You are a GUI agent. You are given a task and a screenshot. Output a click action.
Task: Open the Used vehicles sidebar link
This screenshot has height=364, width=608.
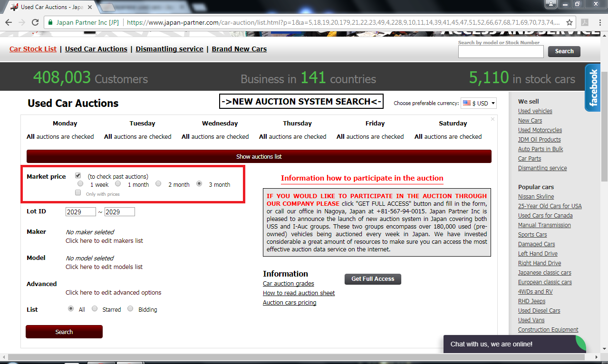535,111
